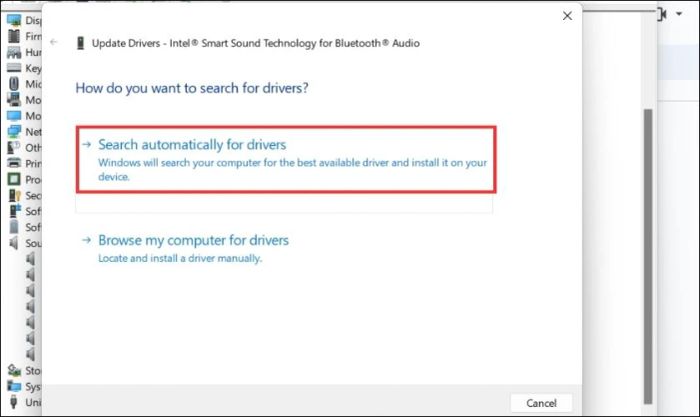Click the Firmware category icon in Device Manager
This screenshot has height=417, width=700.
click(x=14, y=36)
